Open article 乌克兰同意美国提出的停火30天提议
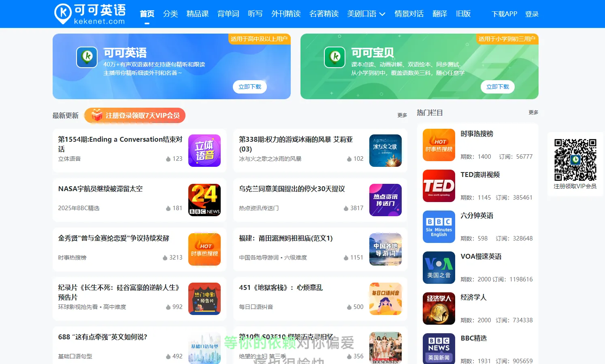 [x=292, y=189]
